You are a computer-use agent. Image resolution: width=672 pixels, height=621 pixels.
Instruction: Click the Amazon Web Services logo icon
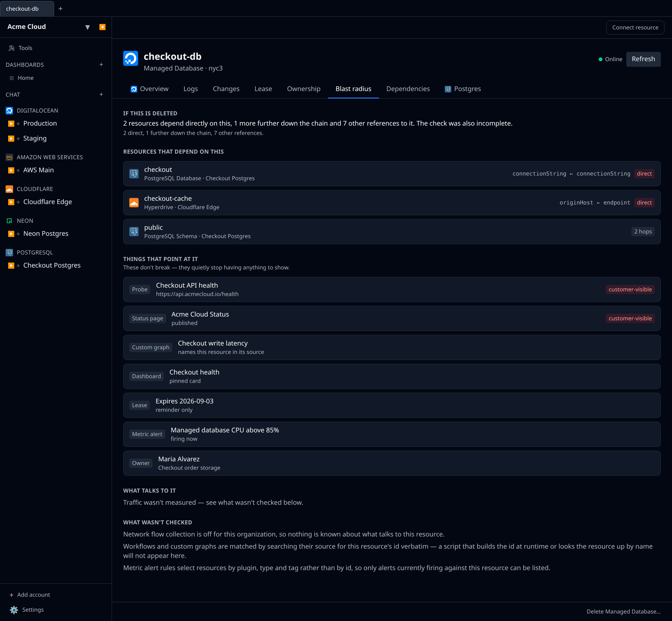pyautogui.click(x=9, y=157)
